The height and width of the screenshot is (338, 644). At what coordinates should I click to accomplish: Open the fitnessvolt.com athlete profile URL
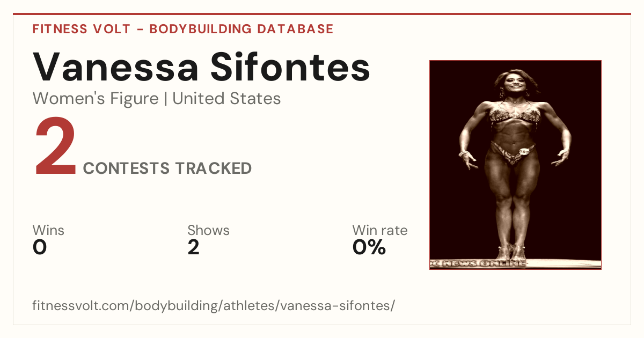[214, 306]
